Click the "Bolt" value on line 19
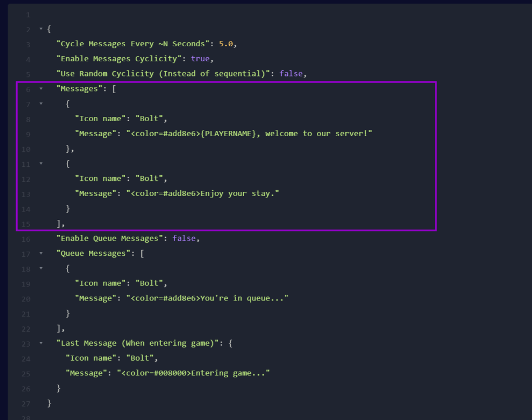Image resolution: width=532 pixels, height=420 pixels. pos(149,283)
